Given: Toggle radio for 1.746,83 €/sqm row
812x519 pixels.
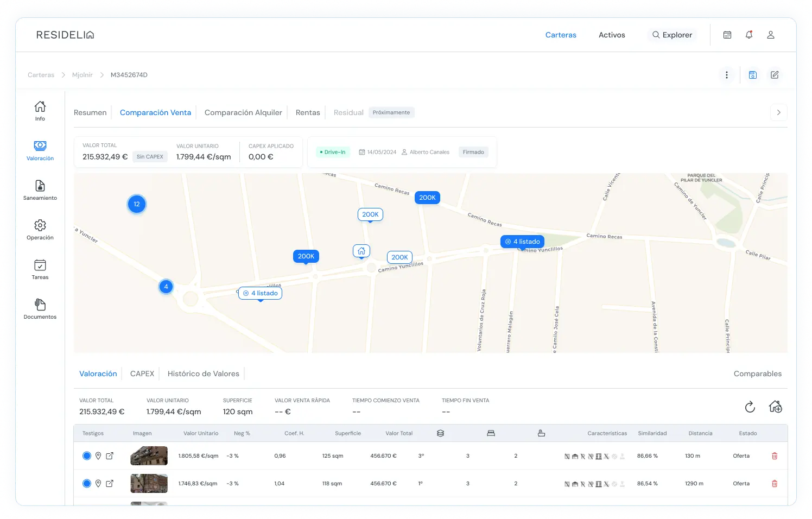Looking at the screenshot, I should pos(87,483).
